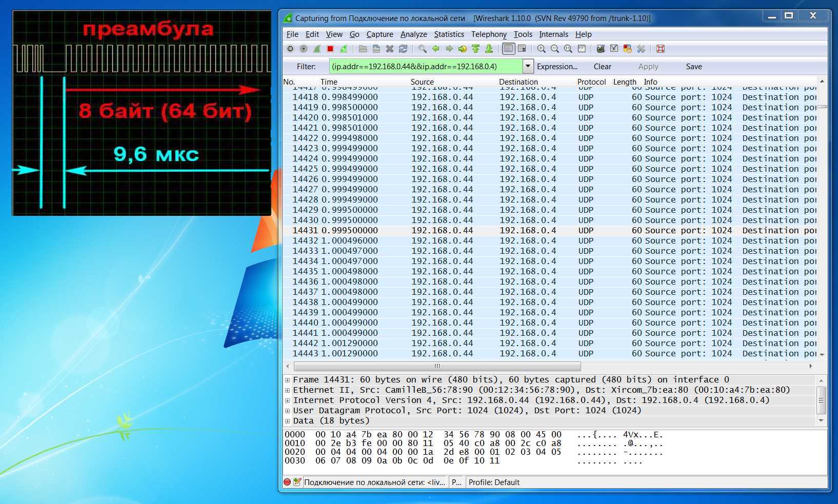
Task: Click the packet list horizontal scrollbar
Action: 437,366
